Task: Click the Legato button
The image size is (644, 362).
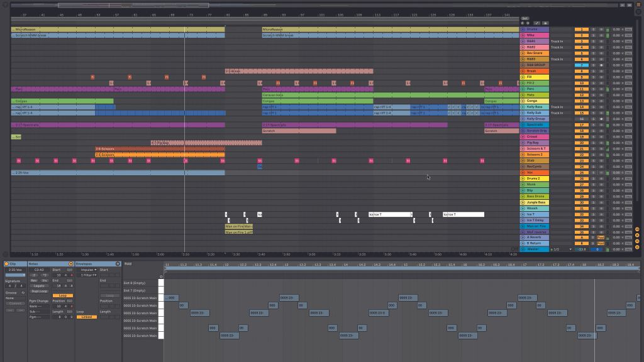Action: (x=39, y=286)
